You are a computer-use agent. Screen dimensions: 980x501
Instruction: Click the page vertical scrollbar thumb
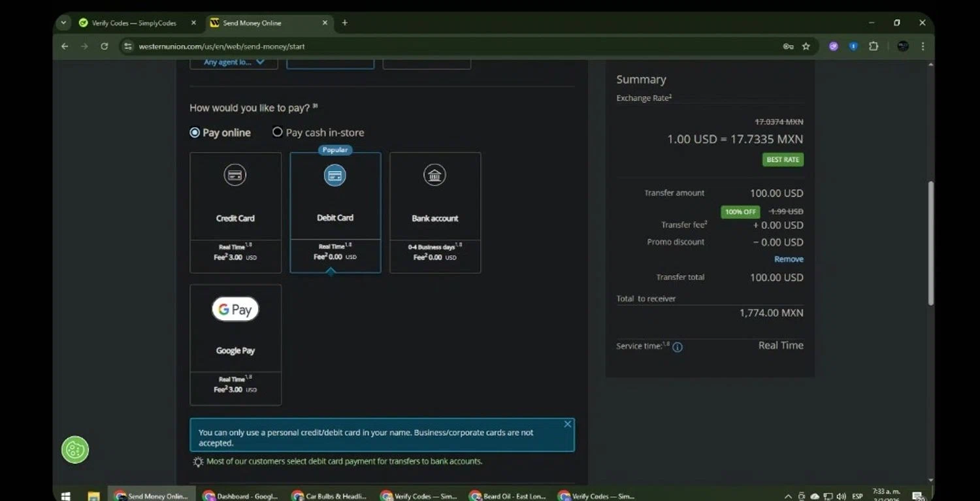click(x=930, y=243)
